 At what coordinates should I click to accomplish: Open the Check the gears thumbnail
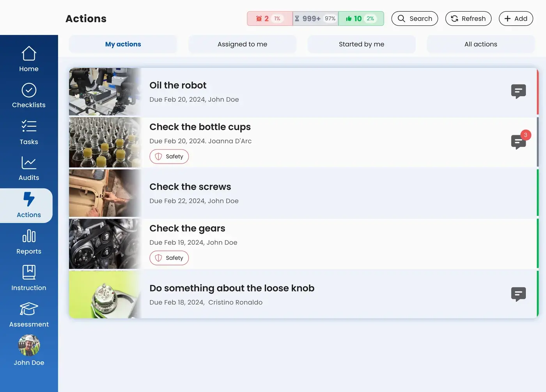click(x=105, y=244)
